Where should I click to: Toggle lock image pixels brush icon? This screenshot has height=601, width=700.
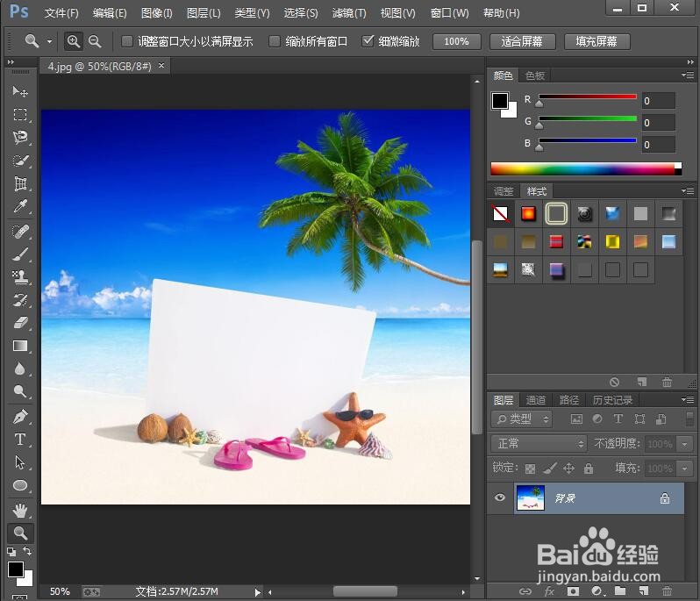tap(550, 468)
